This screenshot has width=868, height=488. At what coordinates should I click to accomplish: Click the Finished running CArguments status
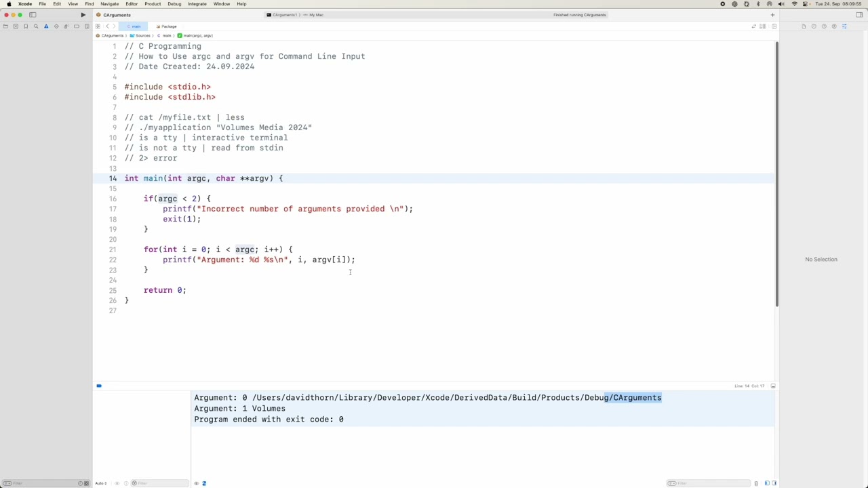(x=580, y=15)
